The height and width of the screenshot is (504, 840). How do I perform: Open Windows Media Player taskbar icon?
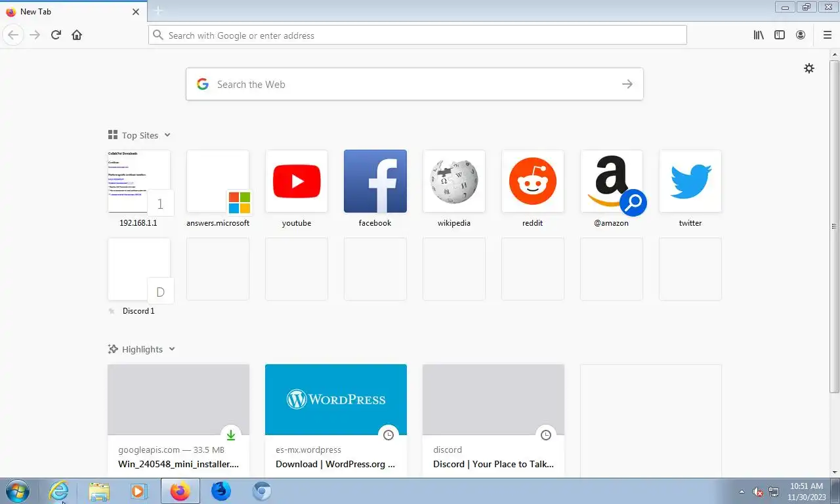[139, 491]
